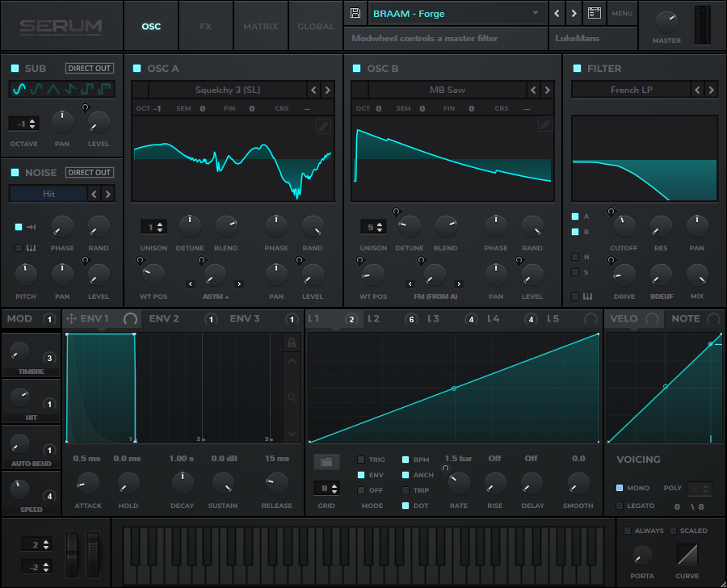The width and height of the screenshot is (727, 588).
Task: Click the noise keytrack keyboard icon
Action: pos(31,248)
